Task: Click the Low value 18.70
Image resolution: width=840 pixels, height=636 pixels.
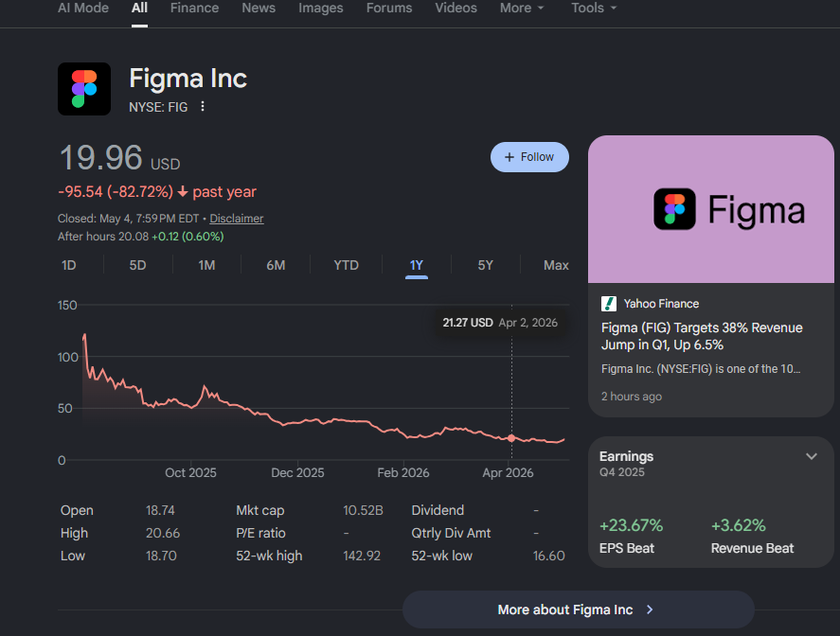Action: point(161,556)
